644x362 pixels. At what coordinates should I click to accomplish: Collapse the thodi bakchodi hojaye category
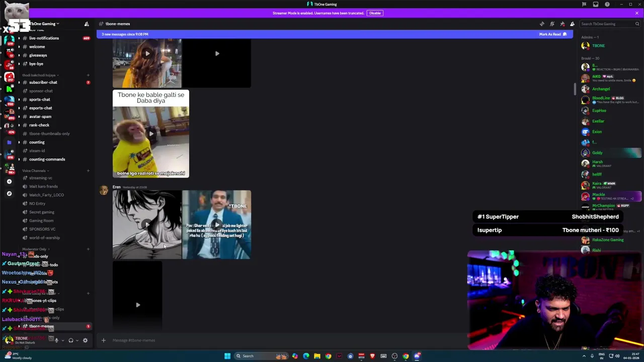(40, 75)
